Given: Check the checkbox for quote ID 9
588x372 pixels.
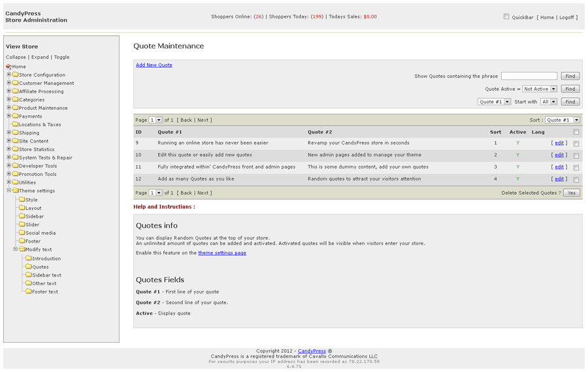Looking at the screenshot, I should point(576,143).
